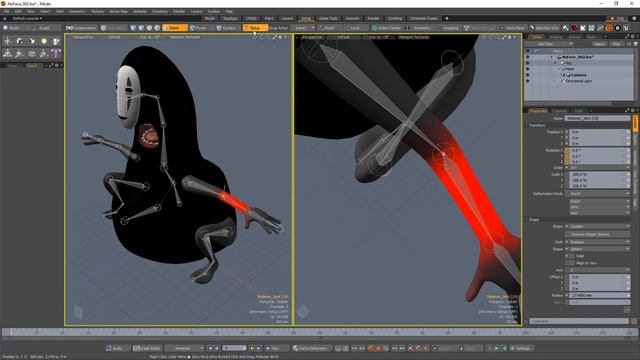Toggle visibility eye of Directional Light
The width and height of the screenshot is (640, 360).
point(527,81)
